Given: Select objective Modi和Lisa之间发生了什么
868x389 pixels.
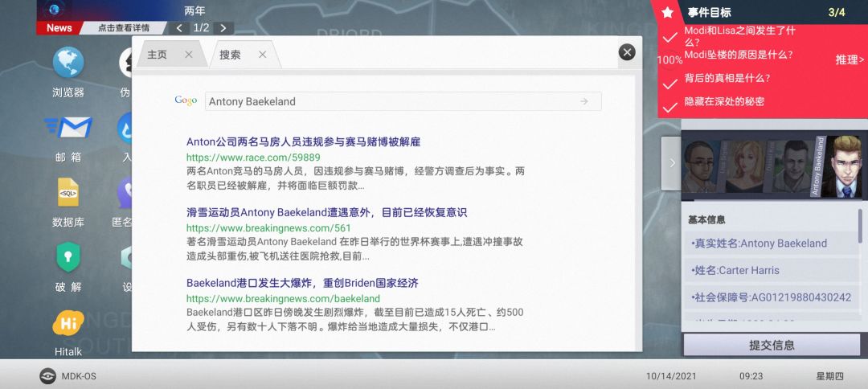Looking at the screenshot, I should [739, 36].
